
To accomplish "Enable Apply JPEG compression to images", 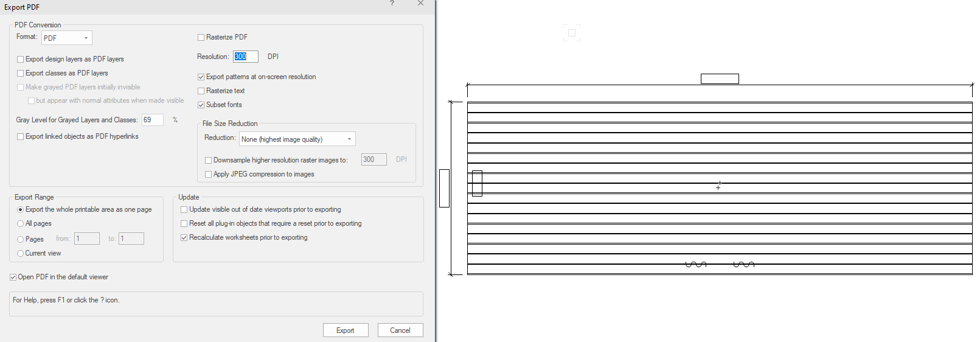I will click(209, 175).
